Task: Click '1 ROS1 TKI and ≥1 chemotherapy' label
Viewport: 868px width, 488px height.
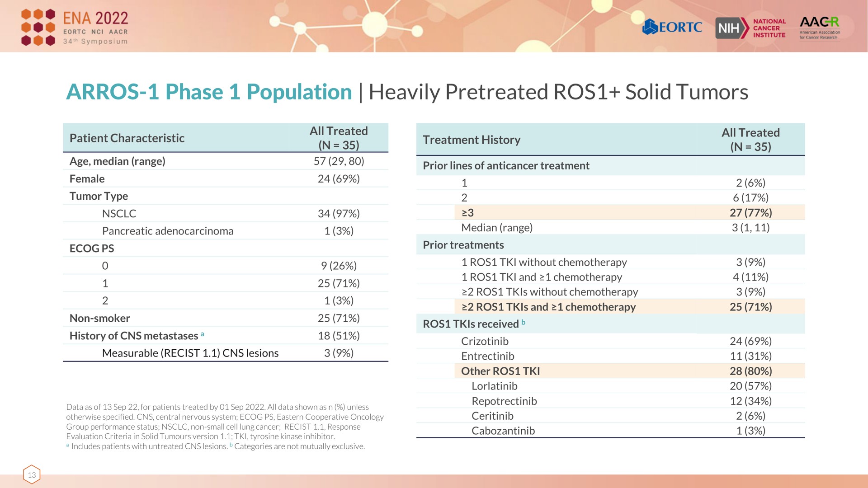Action: coord(542,277)
